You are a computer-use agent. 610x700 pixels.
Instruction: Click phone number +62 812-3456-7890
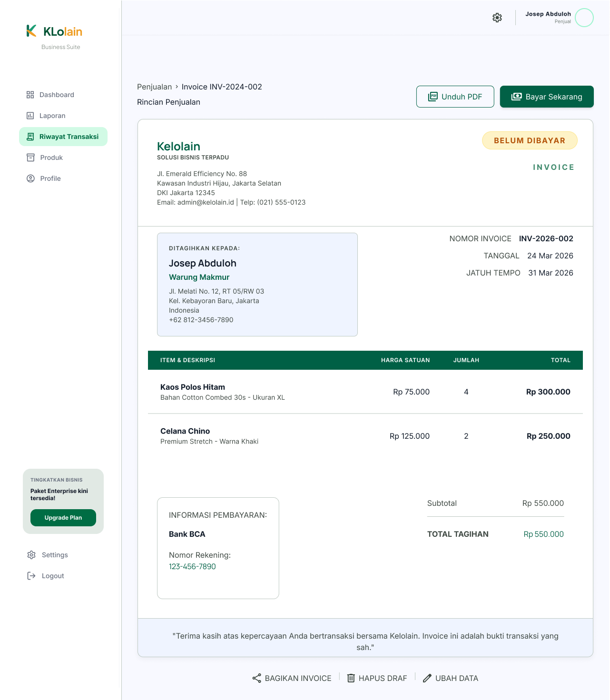(201, 320)
